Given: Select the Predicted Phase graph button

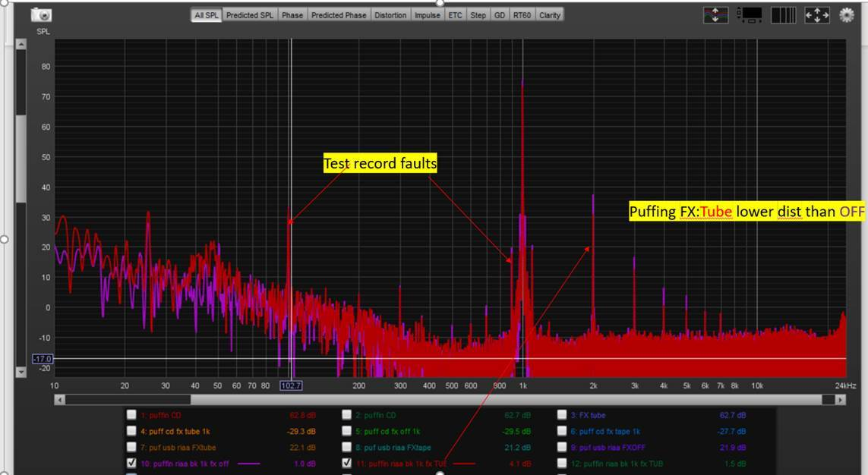Looking at the screenshot, I should [x=339, y=15].
